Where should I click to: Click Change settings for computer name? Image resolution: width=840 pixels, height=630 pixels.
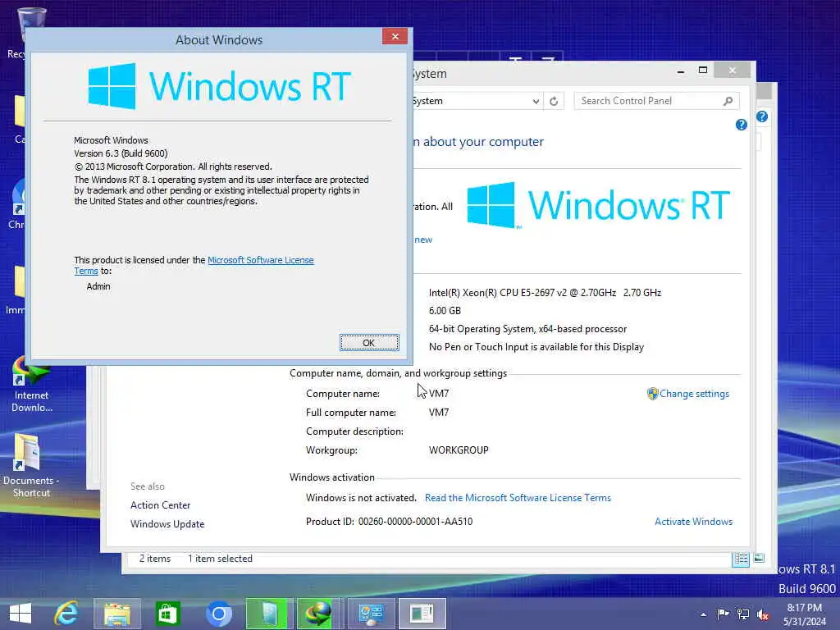click(x=694, y=394)
